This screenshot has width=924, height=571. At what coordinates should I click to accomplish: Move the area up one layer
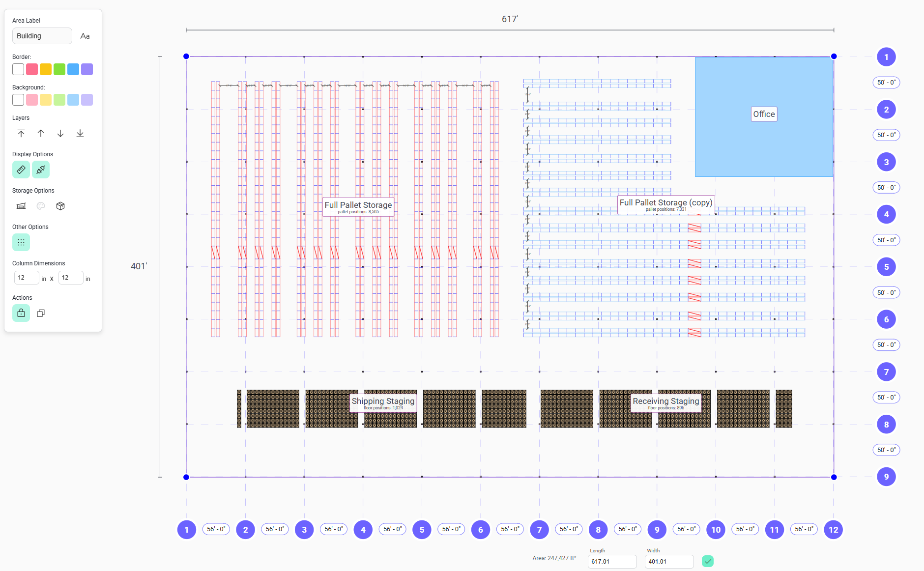[x=41, y=134]
